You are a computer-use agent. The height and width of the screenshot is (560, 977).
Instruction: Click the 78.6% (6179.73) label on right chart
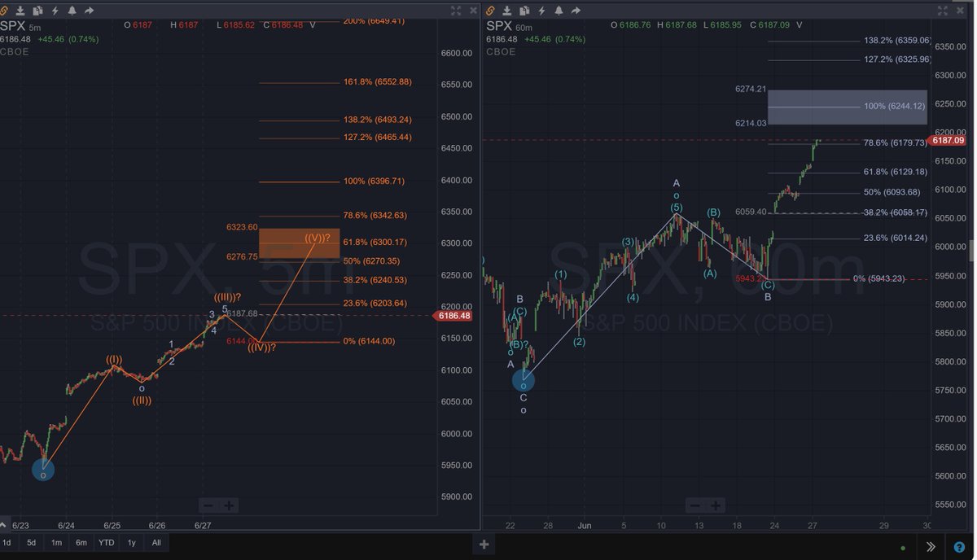pyautogui.click(x=896, y=142)
